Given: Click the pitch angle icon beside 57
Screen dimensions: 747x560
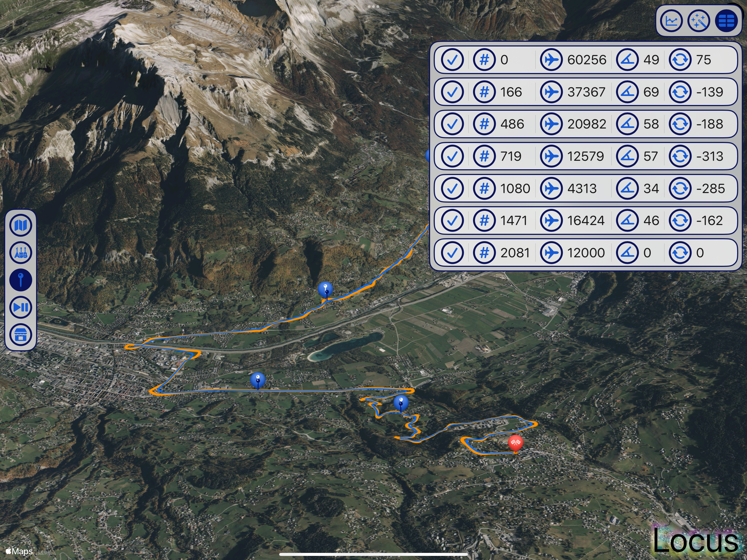Looking at the screenshot, I should [627, 156].
